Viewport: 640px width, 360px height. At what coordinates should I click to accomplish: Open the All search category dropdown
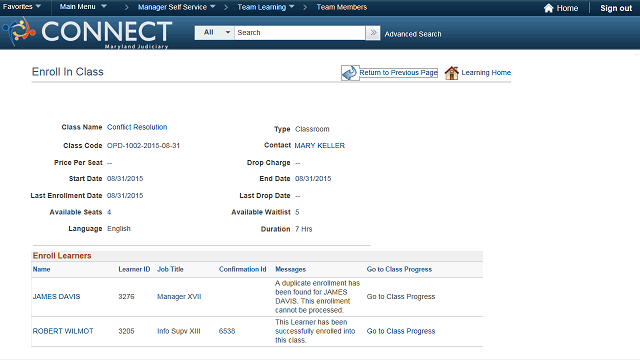pos(214,33)
